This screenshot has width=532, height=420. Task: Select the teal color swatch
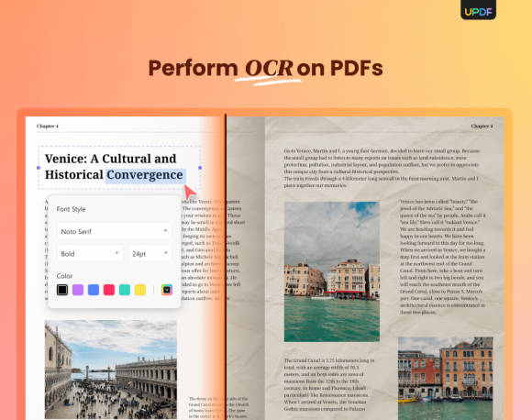pos(125,290)
